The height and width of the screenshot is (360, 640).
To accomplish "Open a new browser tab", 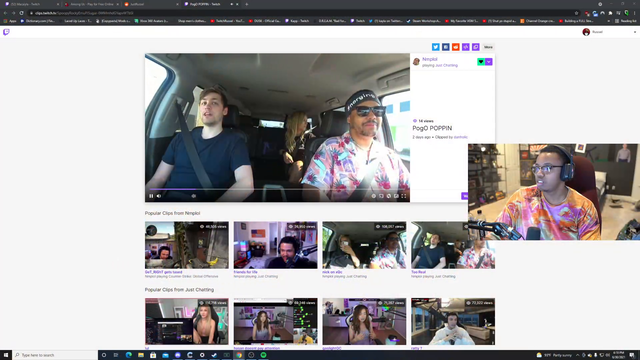I will coord(247,4).
